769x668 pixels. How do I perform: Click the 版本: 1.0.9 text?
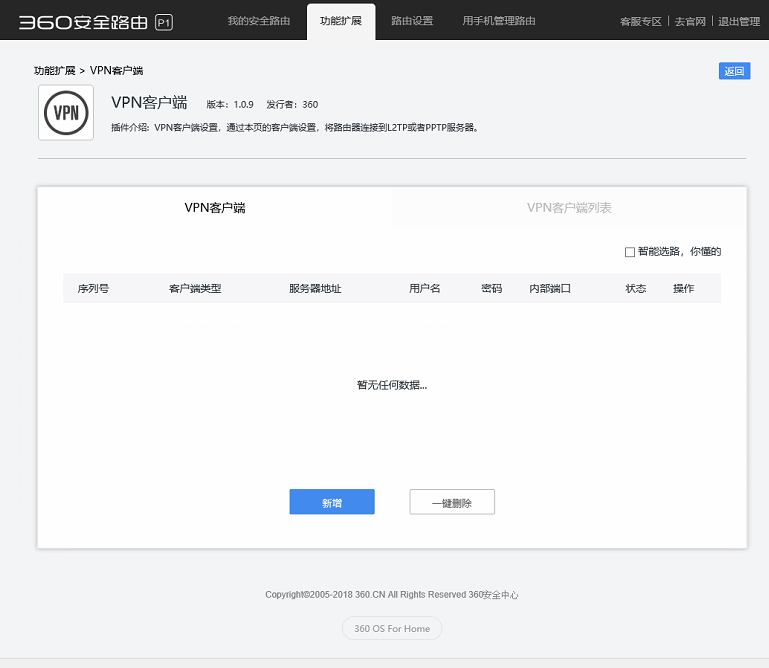(230, 104)
